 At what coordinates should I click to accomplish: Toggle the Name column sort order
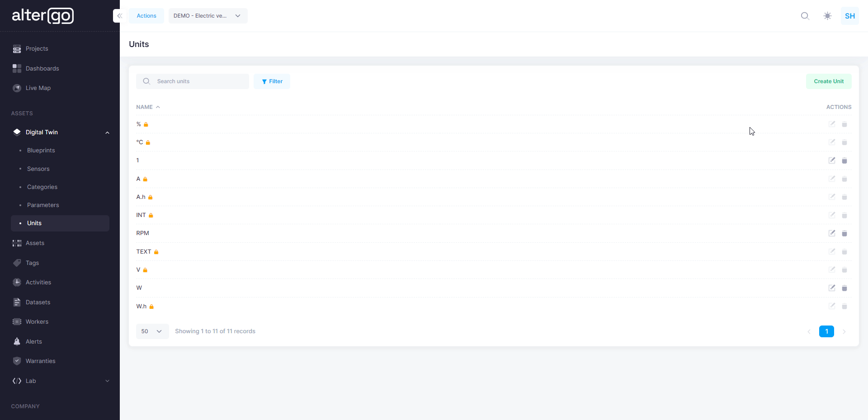[x=148, y=107]
